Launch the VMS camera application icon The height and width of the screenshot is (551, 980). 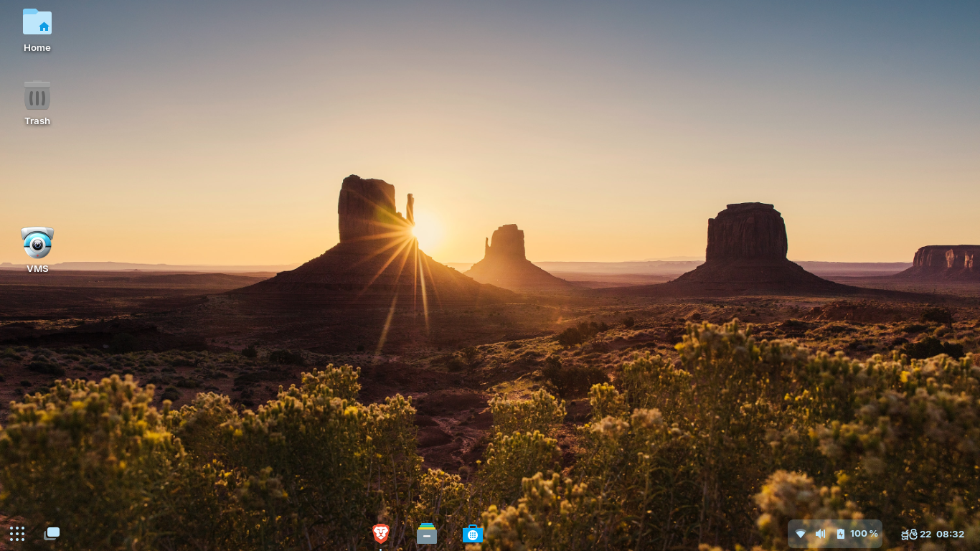click(x=37, y=242)
